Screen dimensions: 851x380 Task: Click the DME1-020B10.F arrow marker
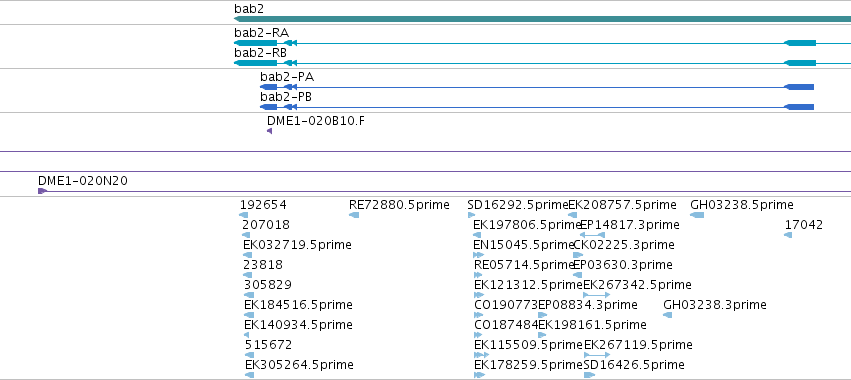point(269,131)
